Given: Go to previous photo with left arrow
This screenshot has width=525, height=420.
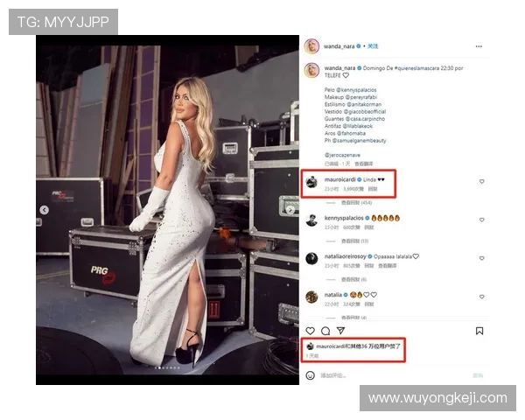Looking at the screenshot, I should (45, 210).
